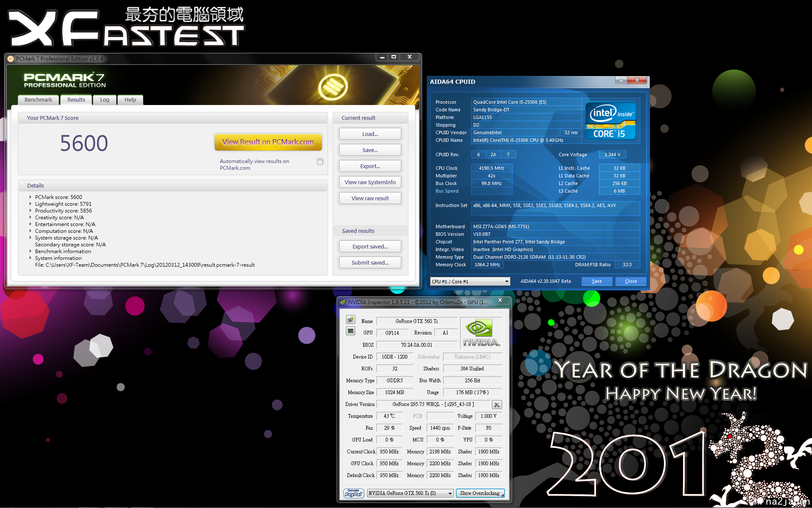This screenshot has width=812, height=508.
Task: Expand the Lightweight score: 5791 row
Action: (x=30, y=204)
